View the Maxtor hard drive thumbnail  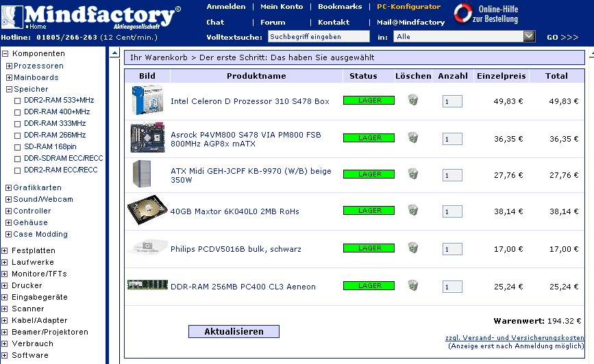click(147, 210)
